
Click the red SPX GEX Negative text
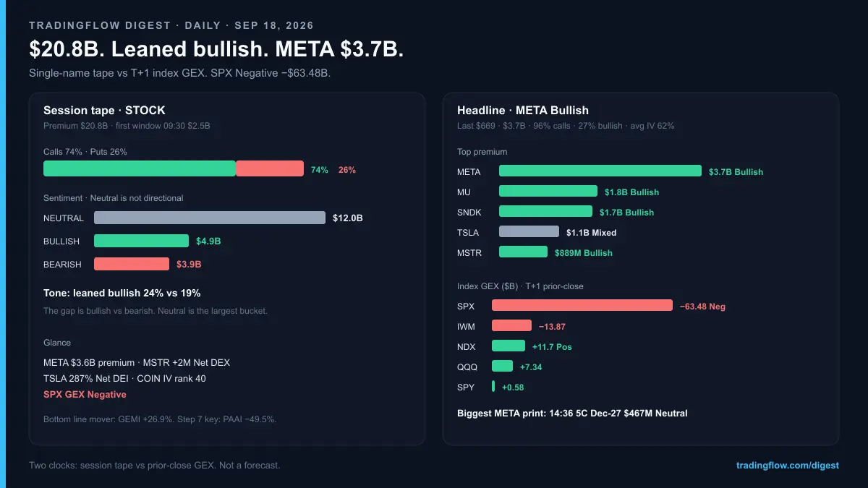(85, 394)
